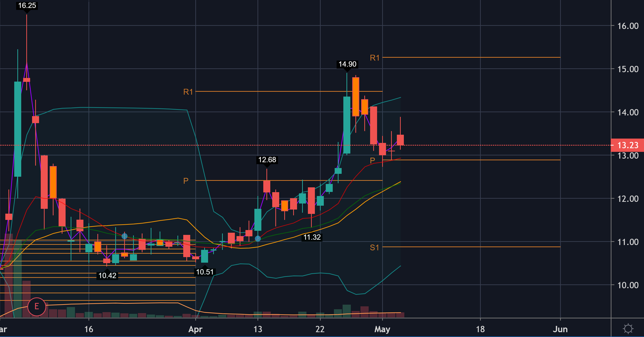Select the 10.42 pivot low label
Image resolution: width=644 pixels, height=337 pixels.
[x=107, y=275]
